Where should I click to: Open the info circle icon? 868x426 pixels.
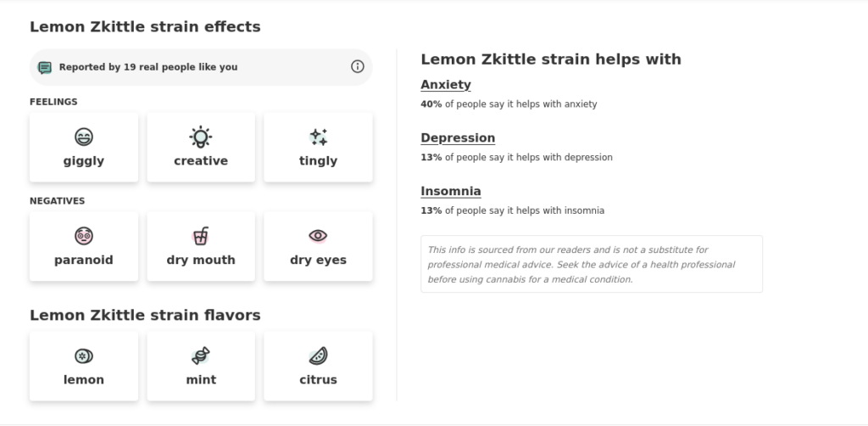[x=358, y=66]
